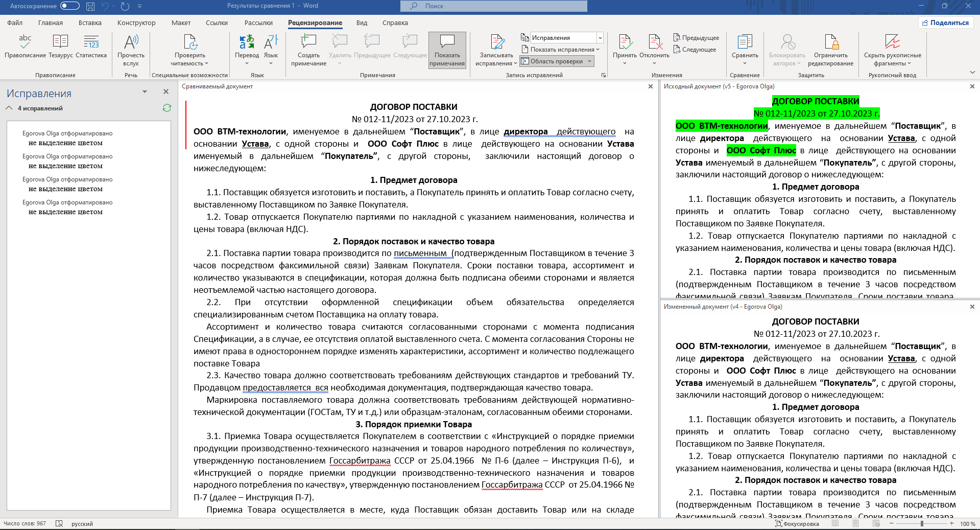Click Ограничить редактирование restrict editing
980x530 pixels.
tap(830, 50)
